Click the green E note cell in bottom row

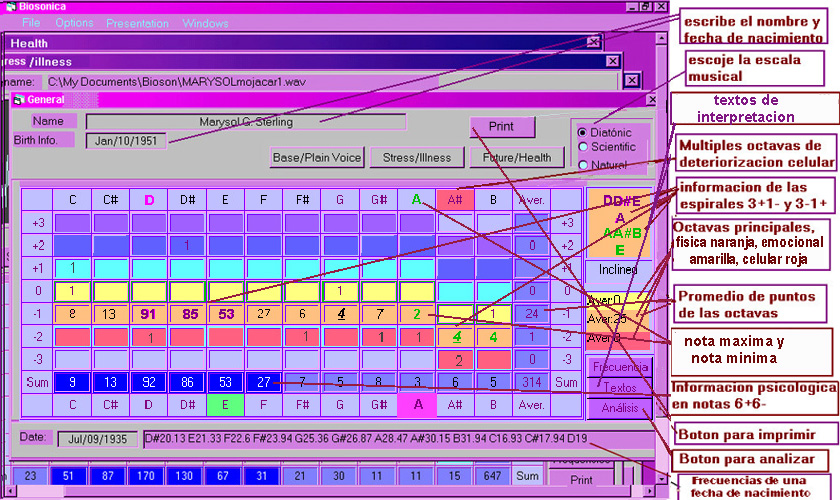(226, 405)
